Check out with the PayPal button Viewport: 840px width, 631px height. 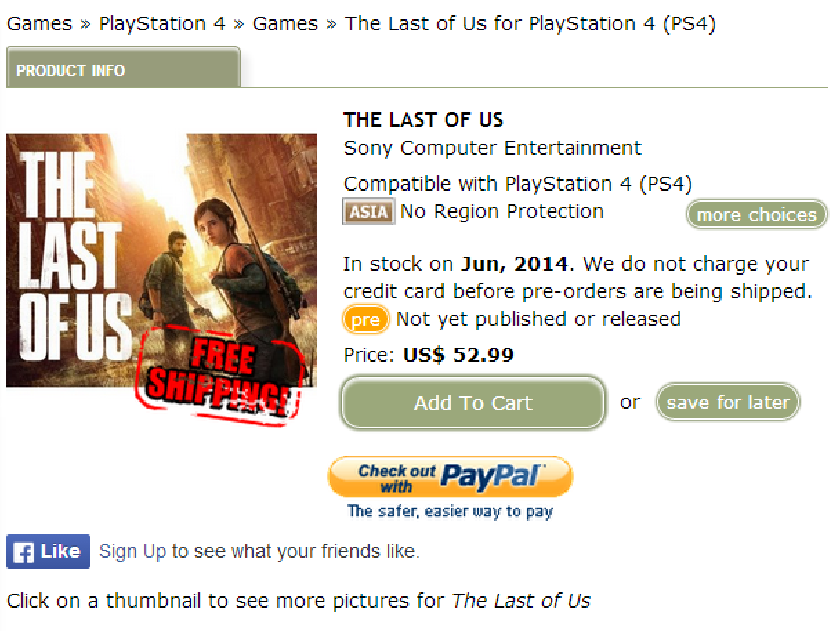pos(450,476)
